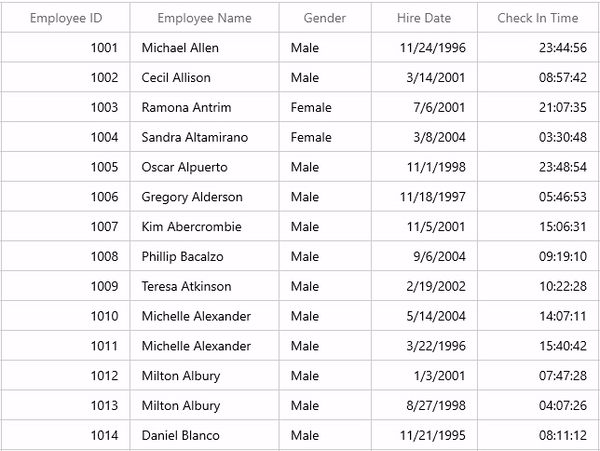Click the Cecil Allison name cell
Screen dimensions: 600x451
(176, 78)
